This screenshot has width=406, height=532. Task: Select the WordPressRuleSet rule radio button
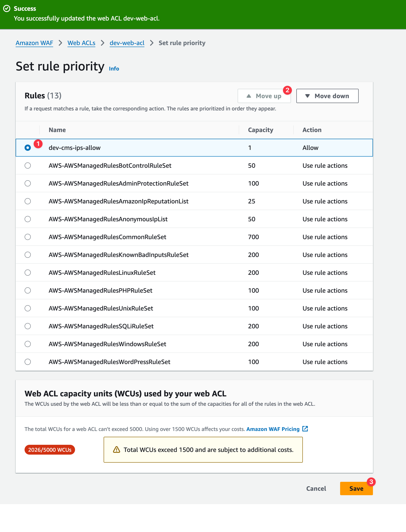click(x=28, y=362)
